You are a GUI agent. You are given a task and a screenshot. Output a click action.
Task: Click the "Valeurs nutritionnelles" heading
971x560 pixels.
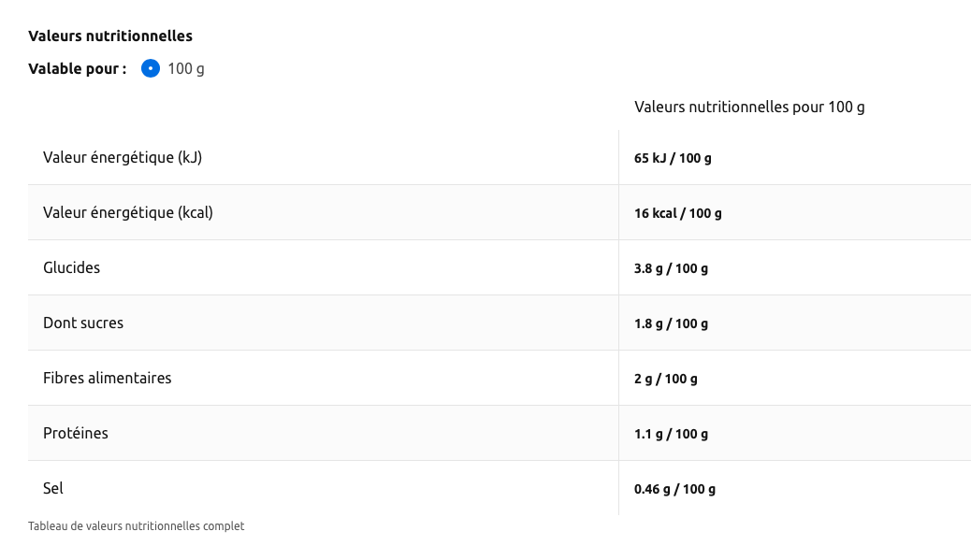point(110,36)
